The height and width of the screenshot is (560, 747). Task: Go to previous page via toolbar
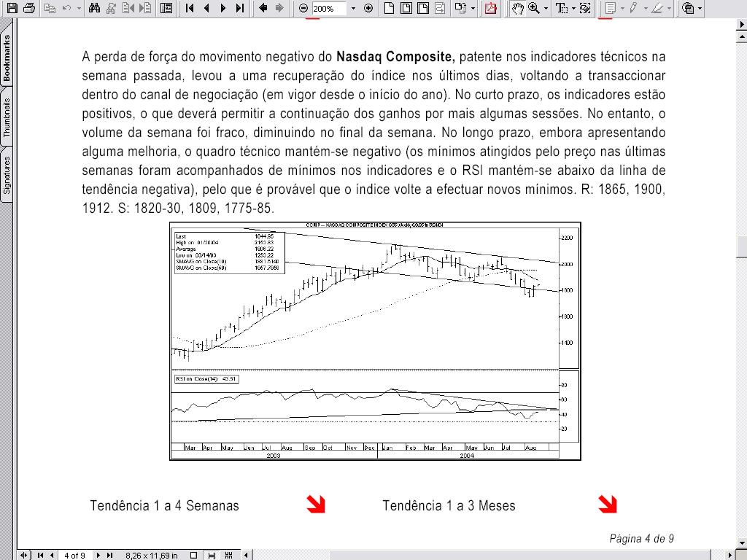click(x=206, y=7)
